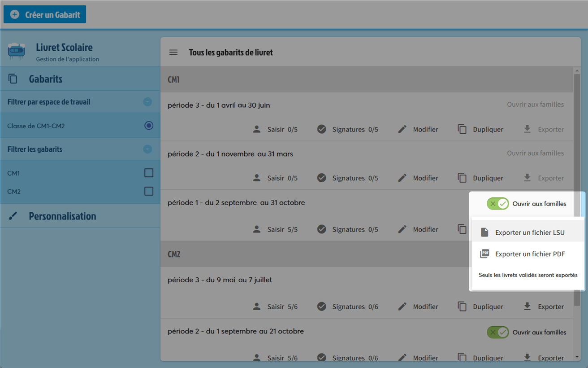This screenshot has height=368, width=588.
Task: Click Dupliquer icon for CM2 période 3
Action: point(462,307)
